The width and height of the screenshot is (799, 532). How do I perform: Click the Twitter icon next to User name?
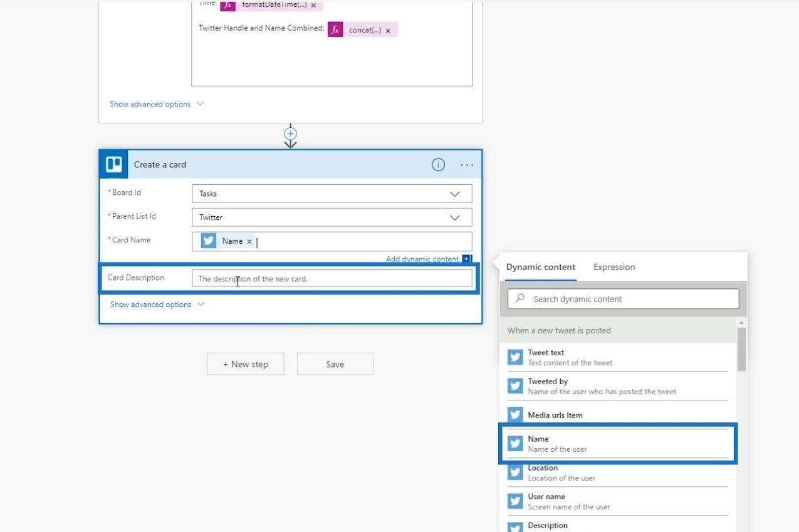click(x=515, y=501)
